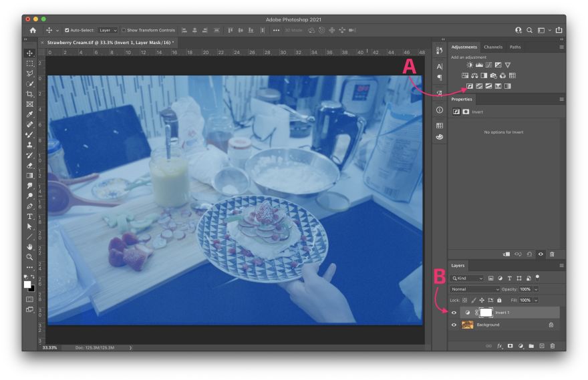
Task: Select the Crop tool
Action: [x=29, y=94]
